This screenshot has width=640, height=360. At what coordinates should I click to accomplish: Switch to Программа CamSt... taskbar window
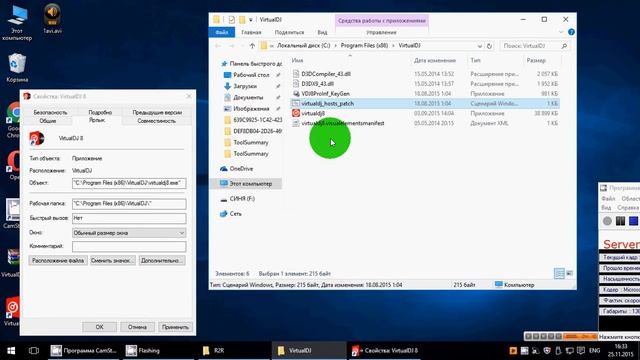pyautogui.click(x=84, y=351)
